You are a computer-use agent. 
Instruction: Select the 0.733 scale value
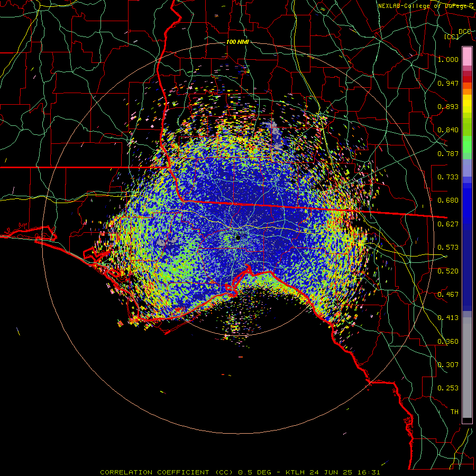tap(448, 177)
